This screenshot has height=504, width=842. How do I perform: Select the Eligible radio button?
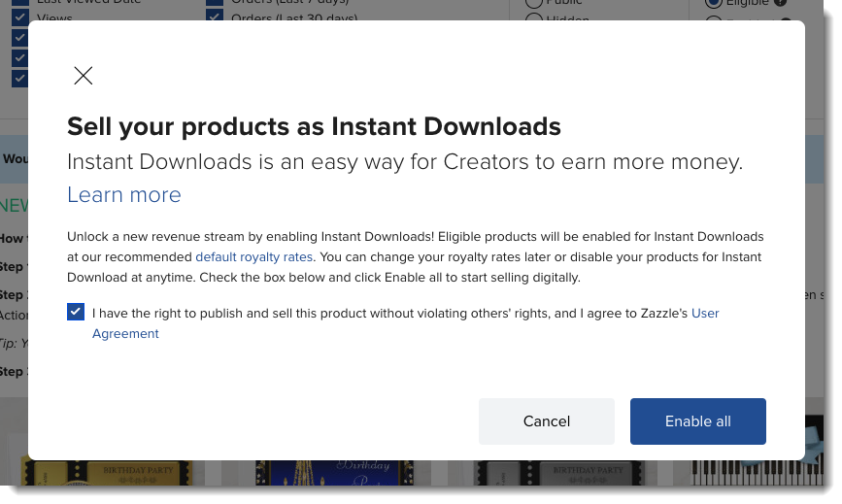[x=714, y=3]
